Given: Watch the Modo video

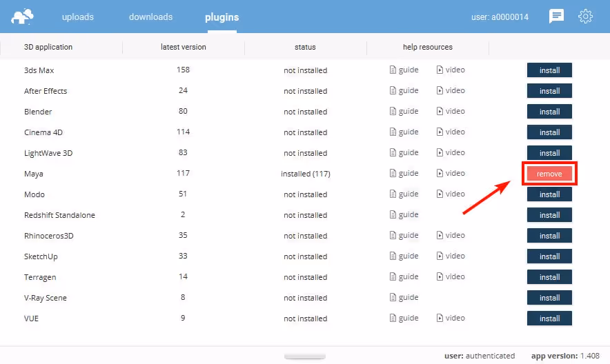Looking at the screenshot, I should point(451,194).
